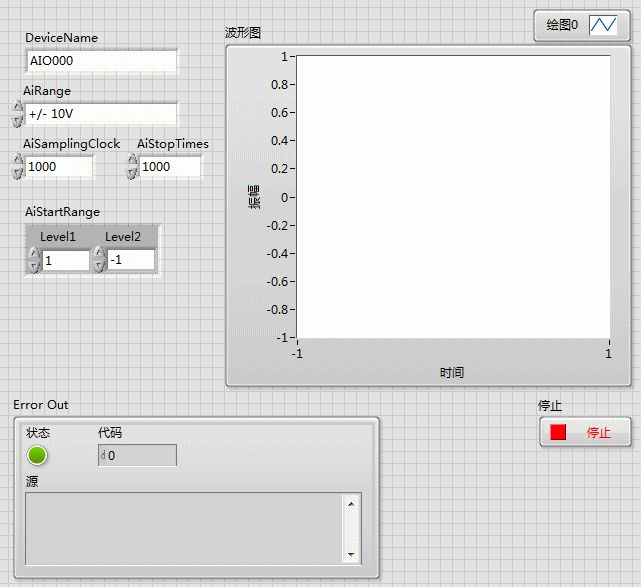Image resolution: width=641 pixels, height=587 pixels.
Task: Click the AiRange decrement down arrow
Action: (17, 120)
